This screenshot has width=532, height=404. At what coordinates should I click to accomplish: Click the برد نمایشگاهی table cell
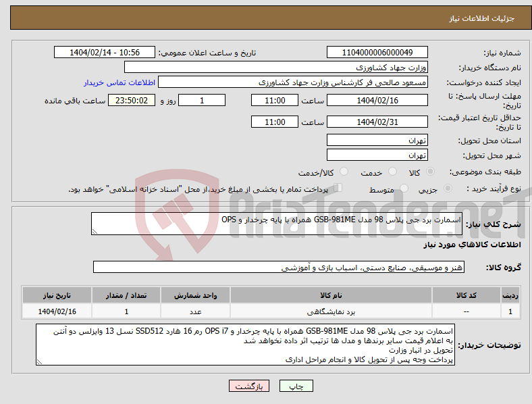[x=331, y=311]
